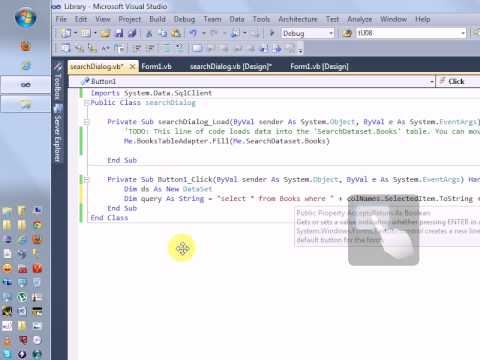Save the current file with Save icon
This screenshot has height=360, width=480.
(x=119, y=33)
